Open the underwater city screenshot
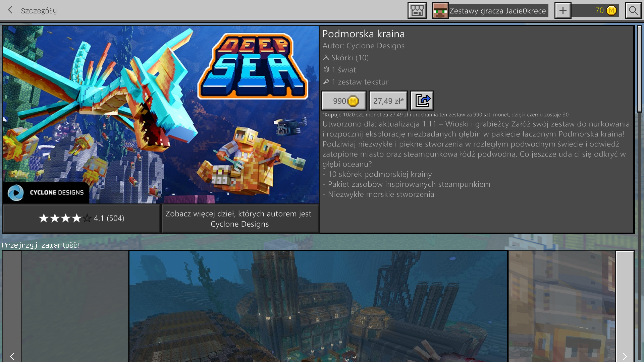Image resolution: width=644 pixels, height=362 pixels. click(x=318, y=306)
